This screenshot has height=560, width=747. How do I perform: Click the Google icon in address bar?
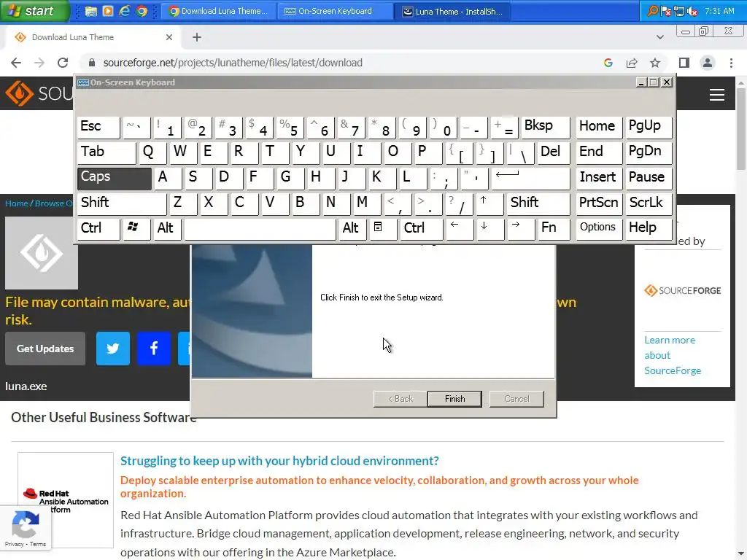[608, 63]
